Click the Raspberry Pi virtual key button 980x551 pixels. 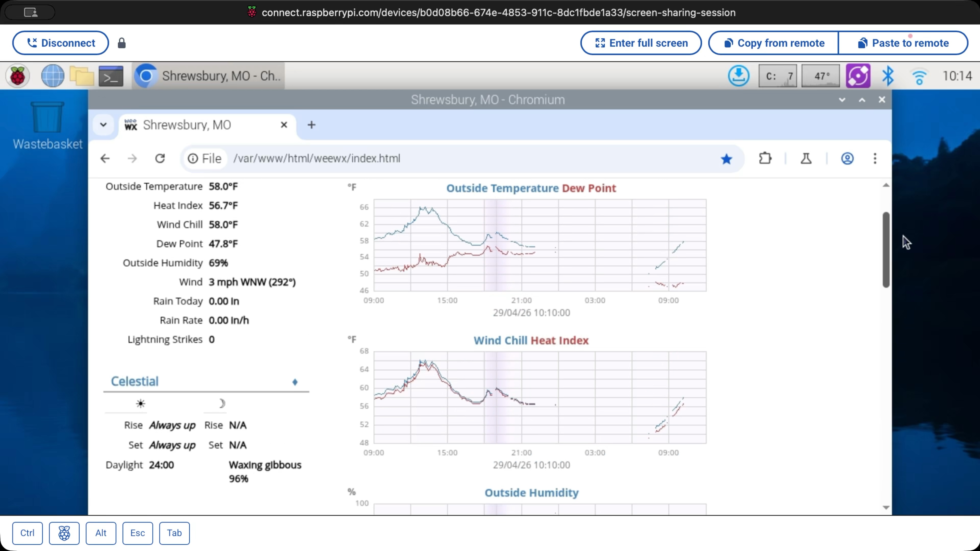pyautogui.click(x=64, y=533)
